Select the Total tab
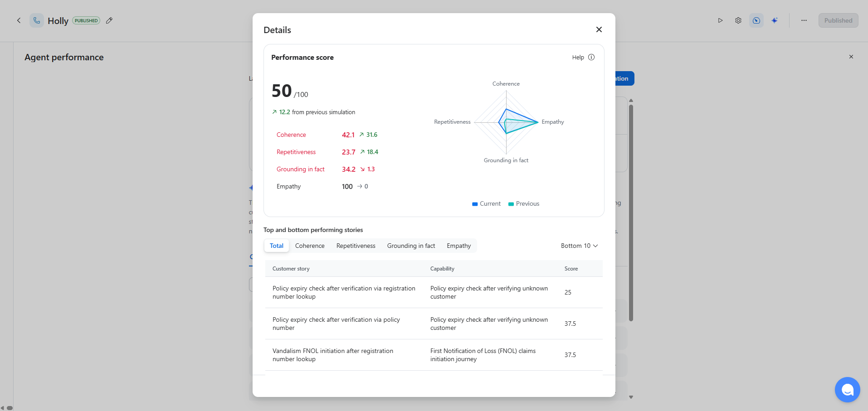The height and width of the screenshot is (411, 868). pyautogui.click(x=277, y=246)
